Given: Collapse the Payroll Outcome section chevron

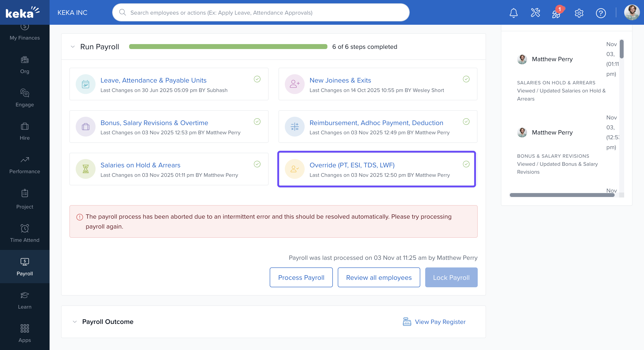Looking at the screenshot, I should (75, 322).
